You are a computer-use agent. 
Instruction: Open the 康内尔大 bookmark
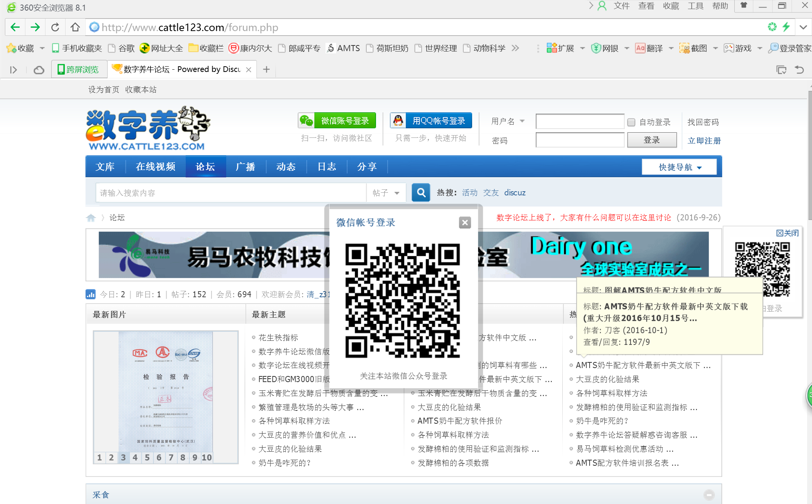click(x=250, y=48)
